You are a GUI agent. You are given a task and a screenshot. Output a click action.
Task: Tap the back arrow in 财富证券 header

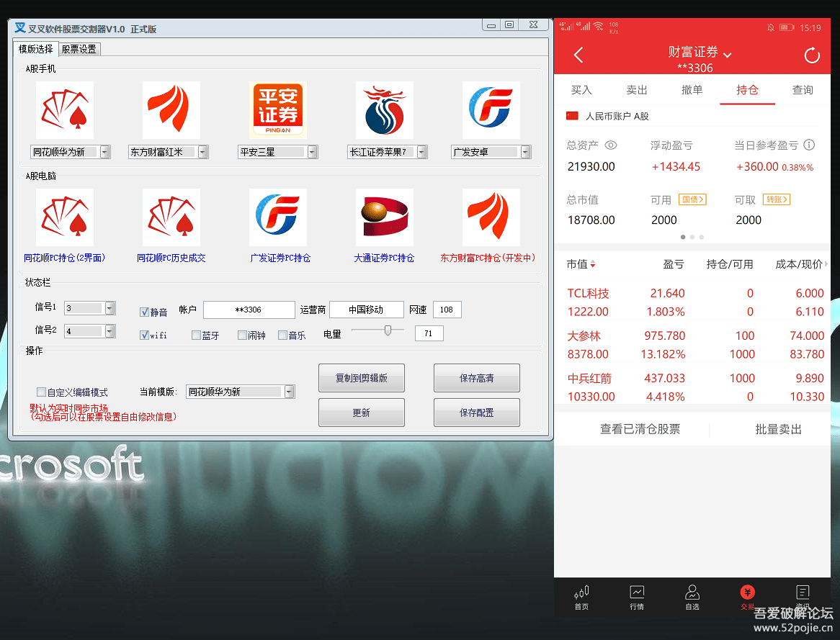point(578,55)
